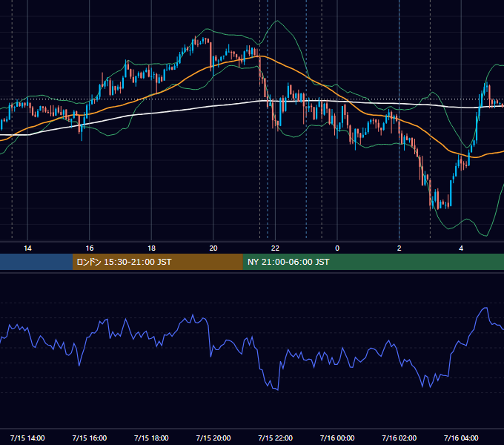Screen dimensions: 504x445
Task: Click the 7/16 02:00 label on indicator axis
Action: pos(399,438)
